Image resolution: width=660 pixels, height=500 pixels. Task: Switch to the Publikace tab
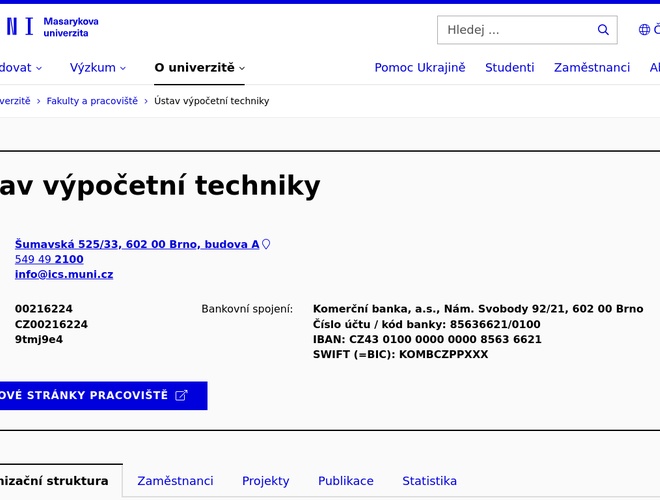(346, 481)
